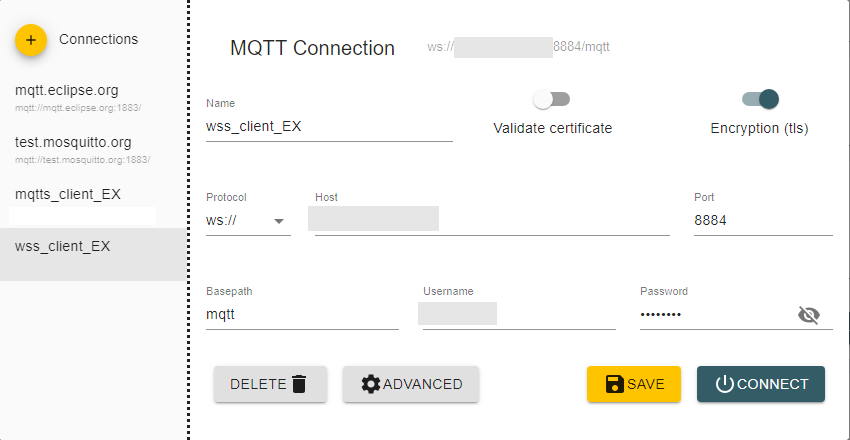Focus the Username input field
850x440 pixels.
pos(518,314)
